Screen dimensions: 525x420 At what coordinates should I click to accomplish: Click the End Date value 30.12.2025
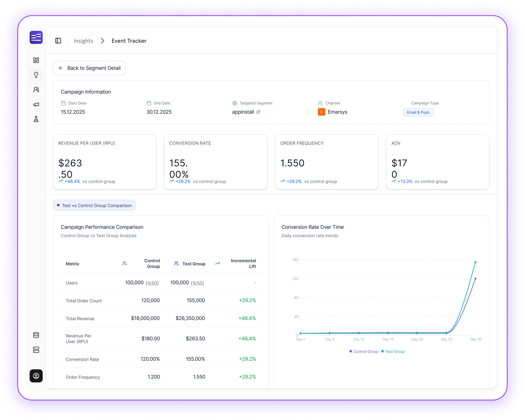pos(159,112)
